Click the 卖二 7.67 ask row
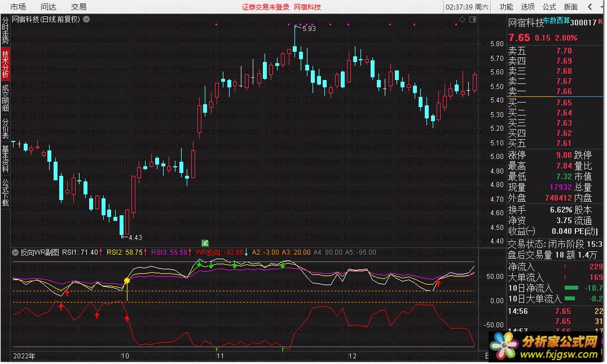607x364 pixels. [555, 81]
